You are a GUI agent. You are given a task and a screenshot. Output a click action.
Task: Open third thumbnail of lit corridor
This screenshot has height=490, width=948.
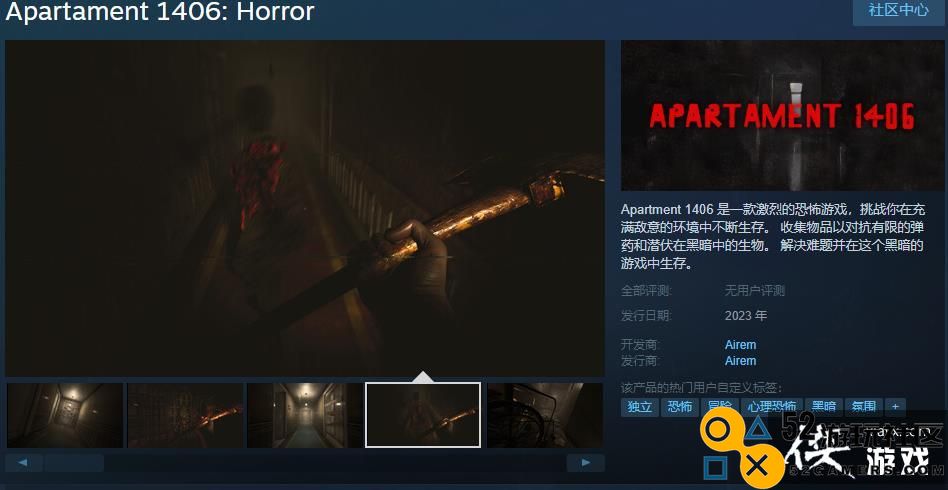(x=305, y=415)
